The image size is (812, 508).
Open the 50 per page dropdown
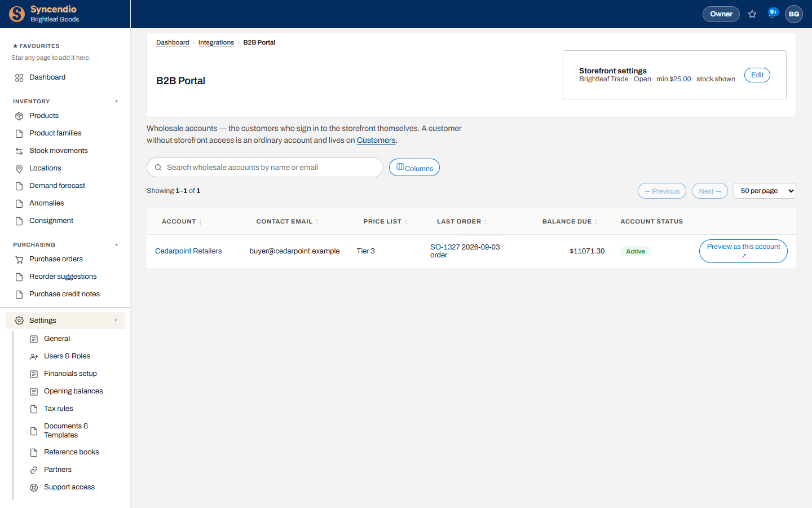pyautogui.click(x=765, y=191)
